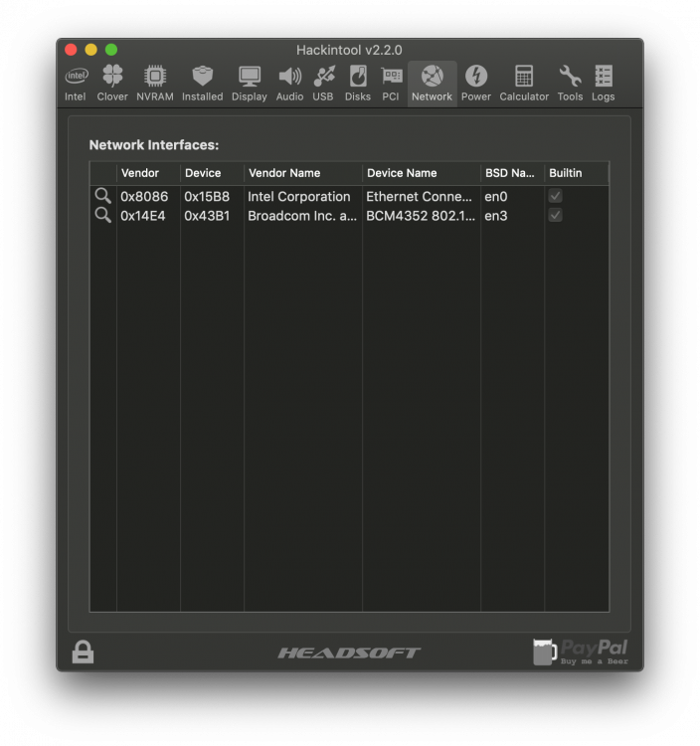View the Logs section
This screenshot has height=746, width=700.
click(604, 84)
